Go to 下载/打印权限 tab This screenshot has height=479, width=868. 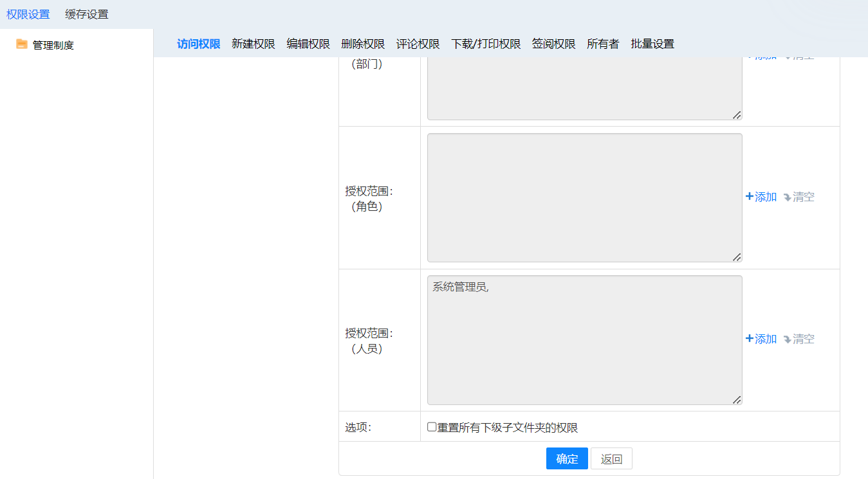tap(486, 44)
